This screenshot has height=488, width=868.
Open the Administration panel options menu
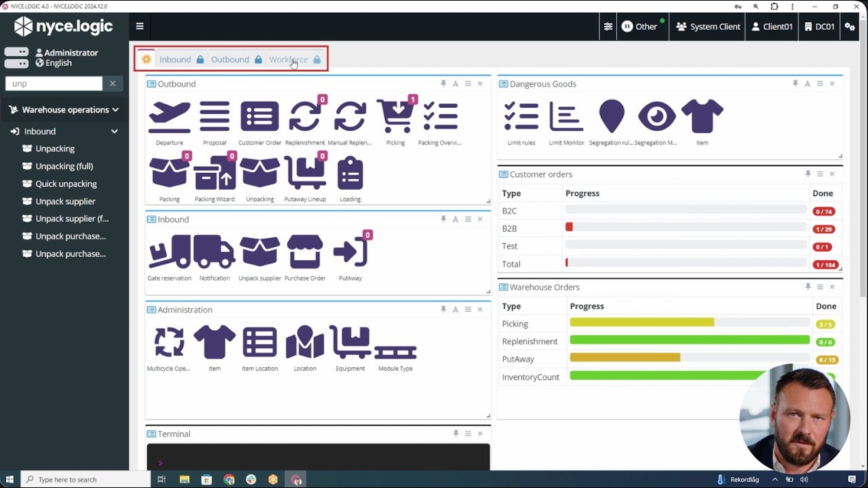pyautogui.click(x=468, y=309)
